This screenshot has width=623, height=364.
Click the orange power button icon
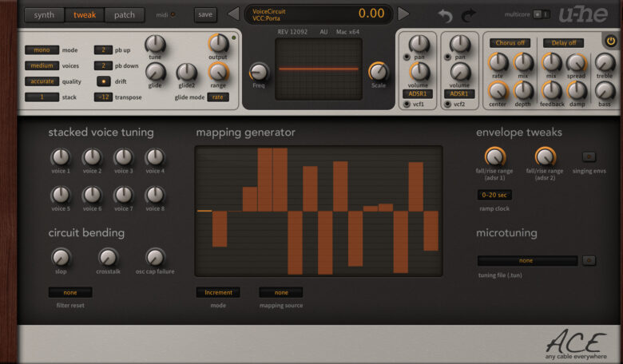[x=611, y=42]
